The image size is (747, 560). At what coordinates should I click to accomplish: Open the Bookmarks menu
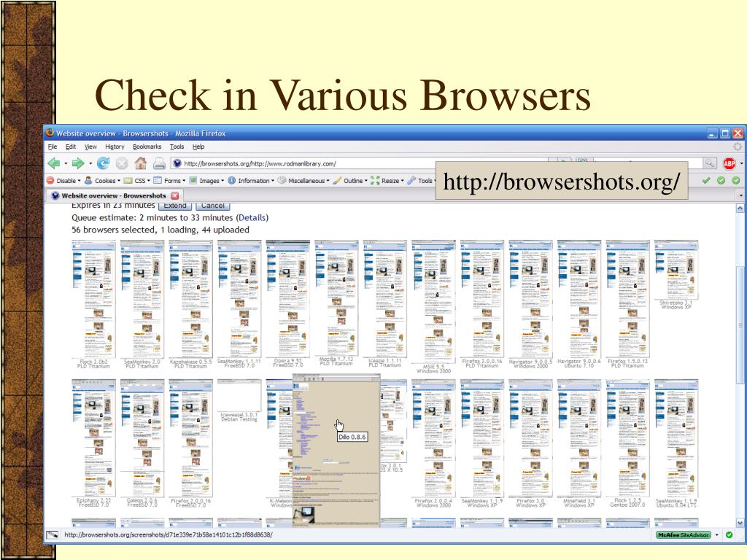pyautogui.click(x=147, y=147)
